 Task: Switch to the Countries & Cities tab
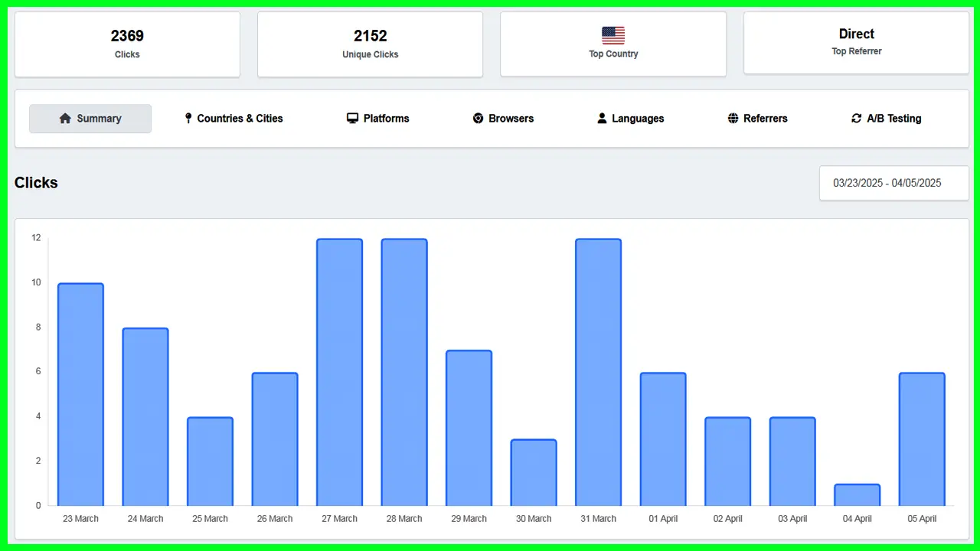click(240, 119)
